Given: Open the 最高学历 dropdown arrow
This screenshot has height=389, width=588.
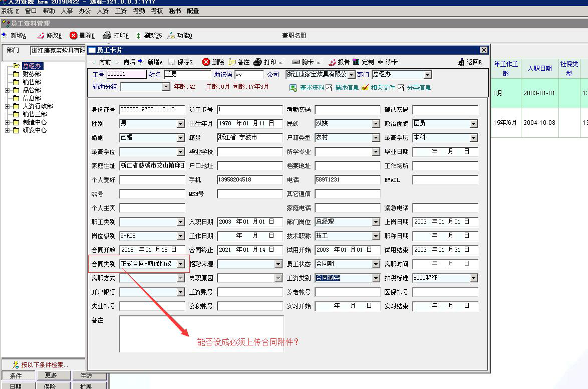Looking at the screenshot, I should tap(473, 138).
